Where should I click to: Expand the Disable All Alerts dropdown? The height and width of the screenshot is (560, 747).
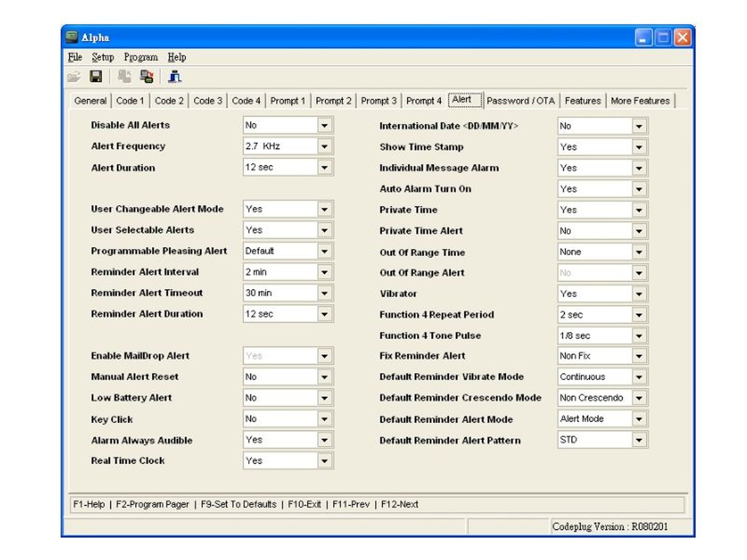tap(324, 126)
